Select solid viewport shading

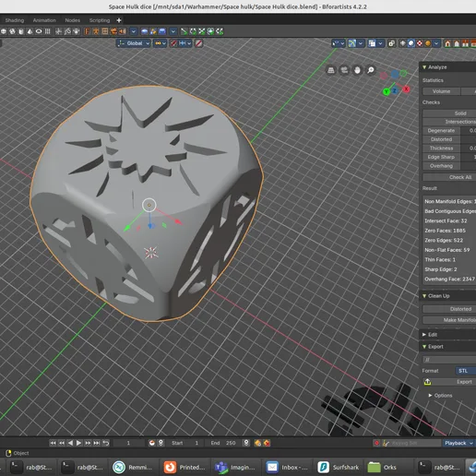tap(411, 43)
